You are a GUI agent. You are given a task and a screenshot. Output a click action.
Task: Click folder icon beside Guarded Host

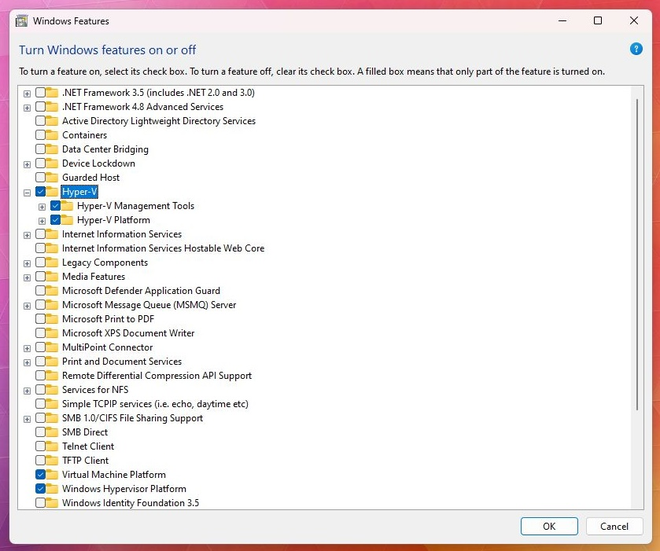click(x=52, y=178)
